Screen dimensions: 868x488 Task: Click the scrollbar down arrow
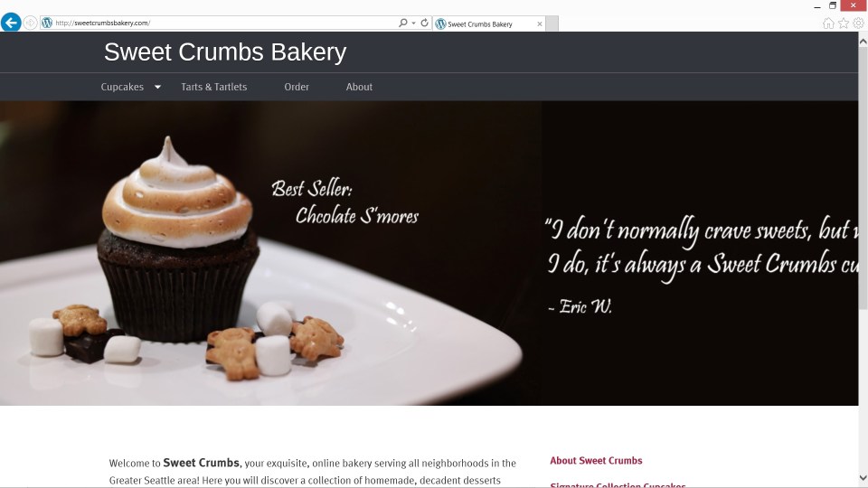tap(863, 478)
